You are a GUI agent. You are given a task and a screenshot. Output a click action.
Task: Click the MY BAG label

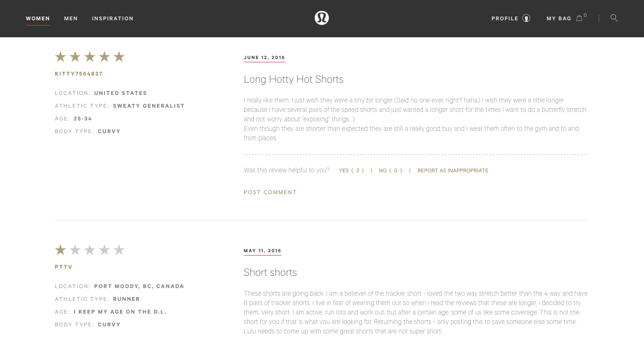click(559, 18)
